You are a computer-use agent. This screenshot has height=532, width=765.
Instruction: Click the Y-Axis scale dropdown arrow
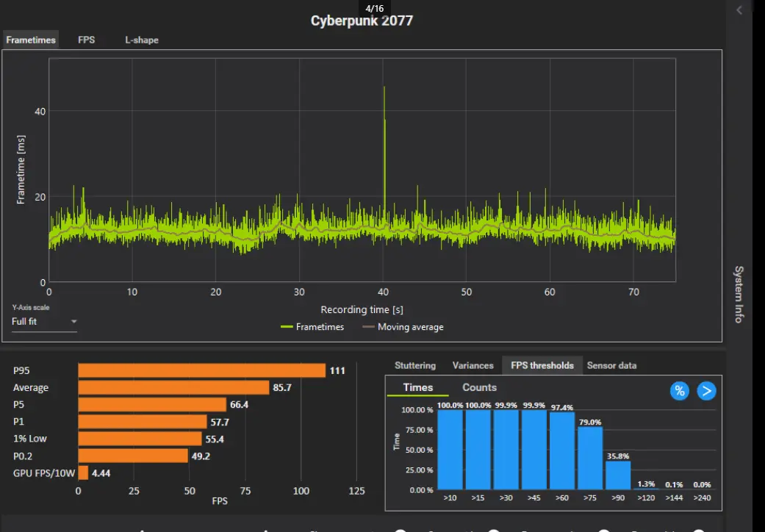73,321
